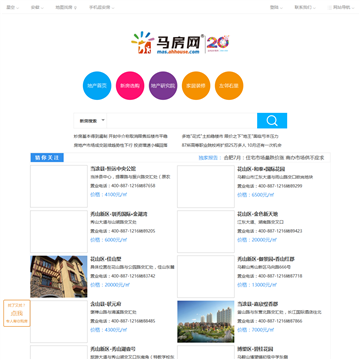Open the 地图找房 top menu
Viewport: 360px width, 360px height.
point(66,7)
